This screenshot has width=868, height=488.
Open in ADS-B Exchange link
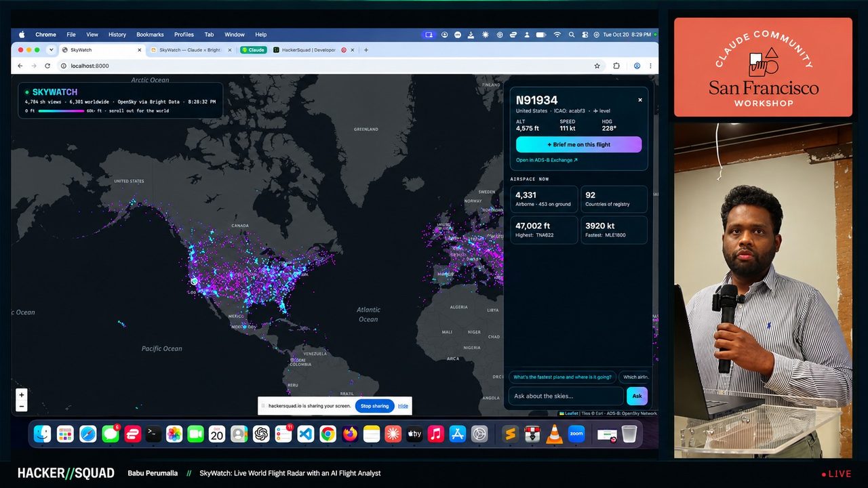(547, 161)
